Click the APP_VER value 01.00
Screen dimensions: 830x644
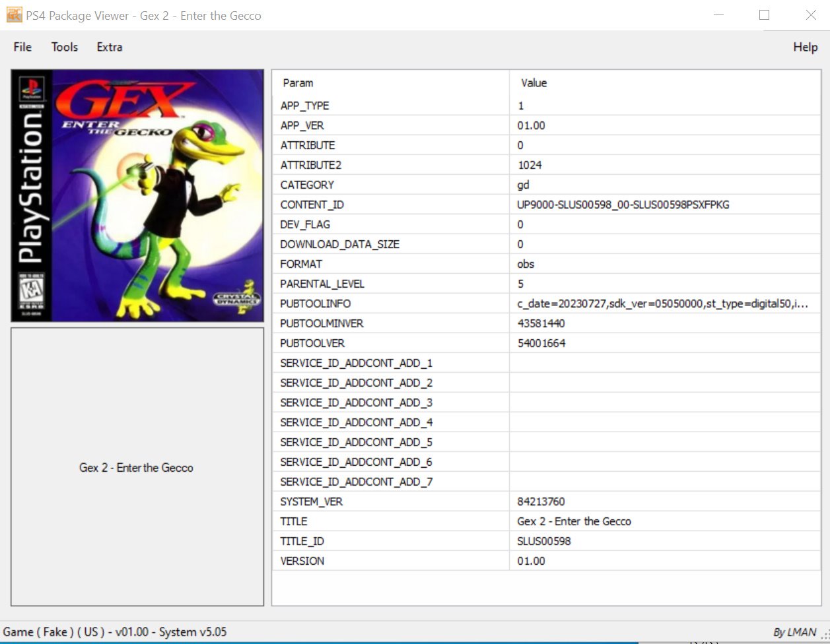[x=531, y=125]
